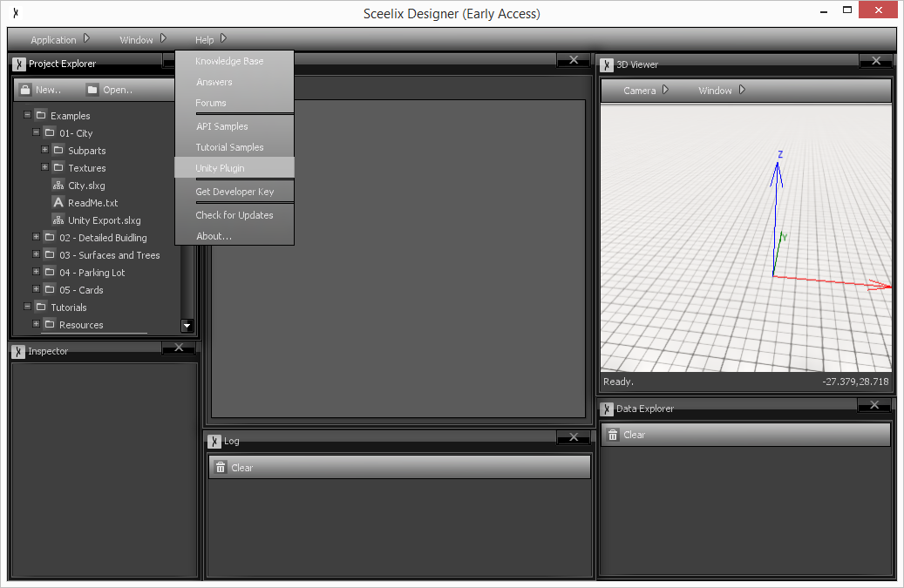
Task: Collapse the Examples tree node
Action: point(27,115)
